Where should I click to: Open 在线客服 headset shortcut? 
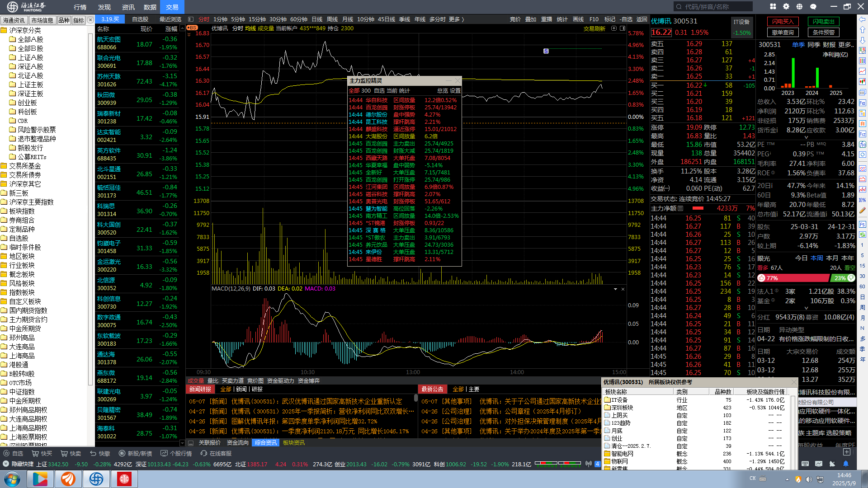[216, 453]
